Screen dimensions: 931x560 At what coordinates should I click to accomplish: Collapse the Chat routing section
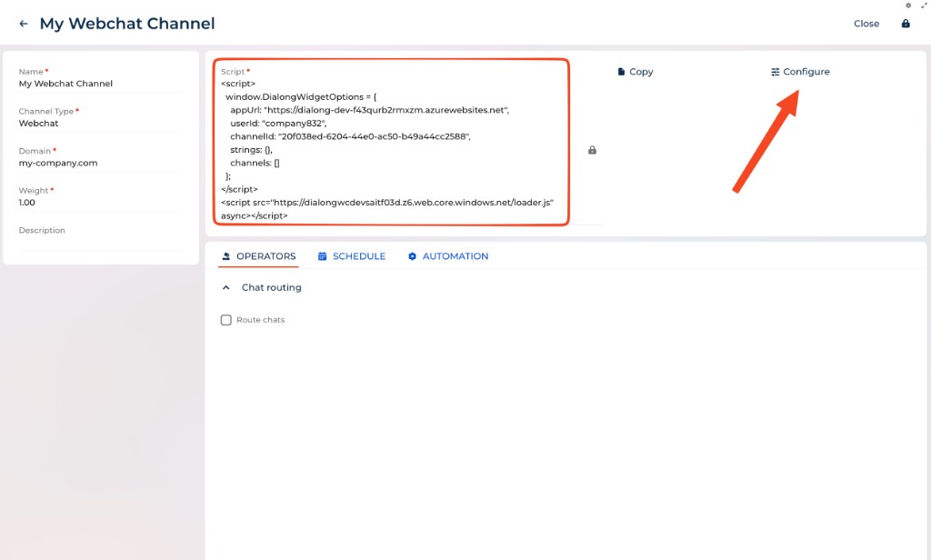click(x=225, y=287)
